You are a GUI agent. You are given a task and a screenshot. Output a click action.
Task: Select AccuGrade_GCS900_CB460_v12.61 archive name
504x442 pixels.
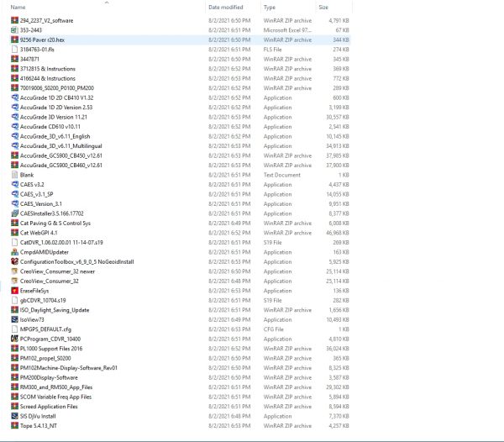(x=61, y=165)
